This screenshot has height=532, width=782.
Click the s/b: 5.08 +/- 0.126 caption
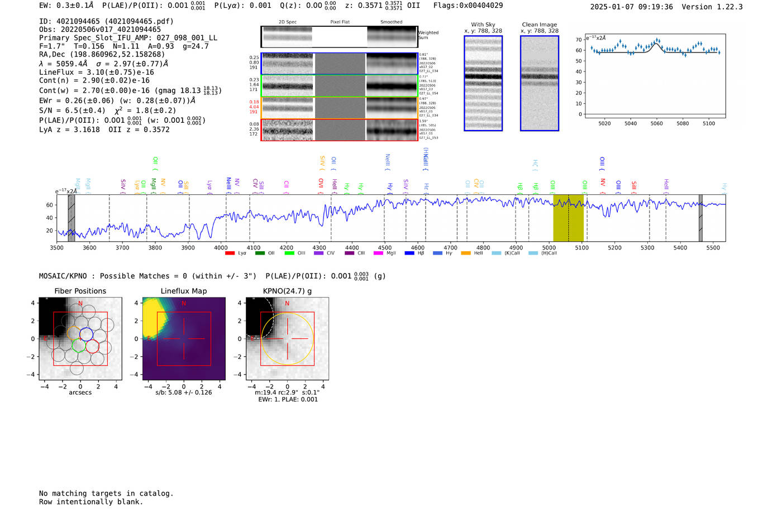(184, 392)
